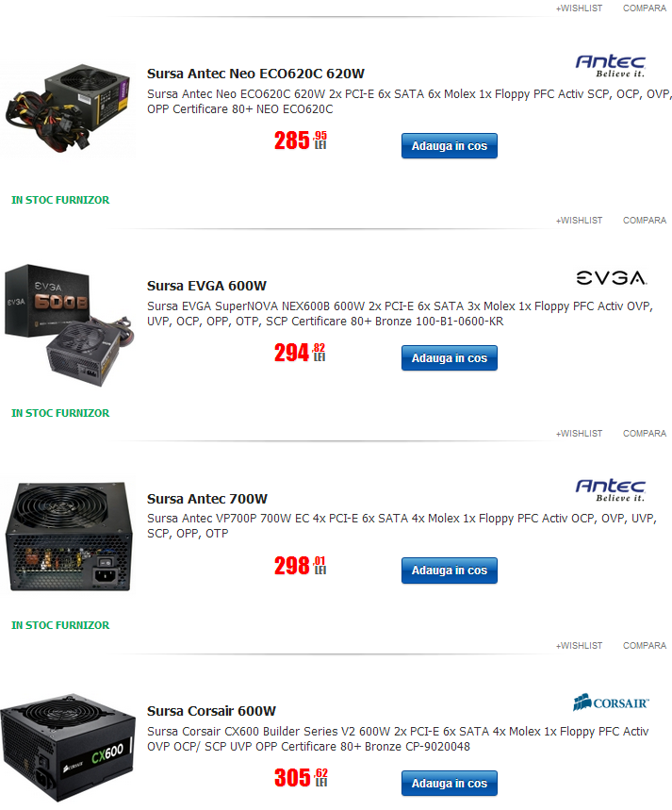
Task: Click the Antec logo beside Neo ECO620C
Action: coord(610,66)
